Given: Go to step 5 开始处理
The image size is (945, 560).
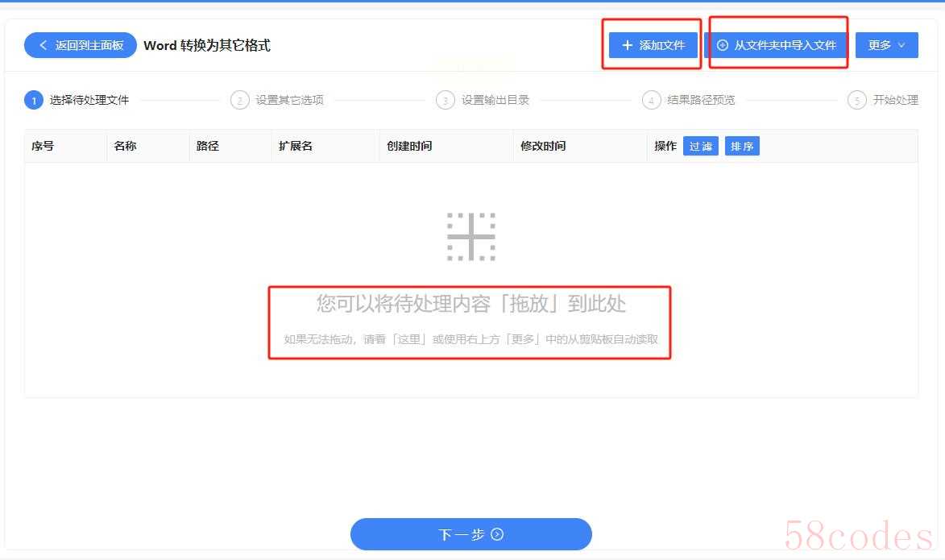Looking at the screenshot, I should click(x=883, y=100).
